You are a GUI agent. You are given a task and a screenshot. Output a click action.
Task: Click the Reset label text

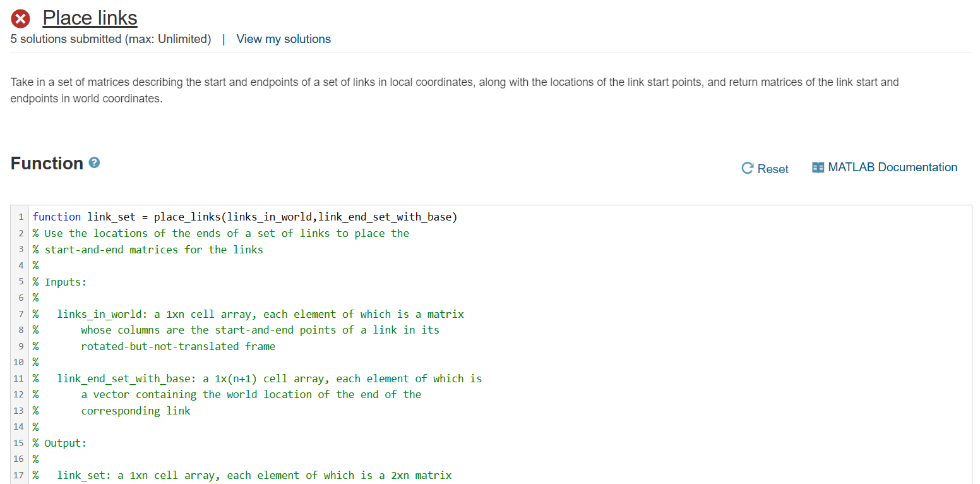[772, 168]
